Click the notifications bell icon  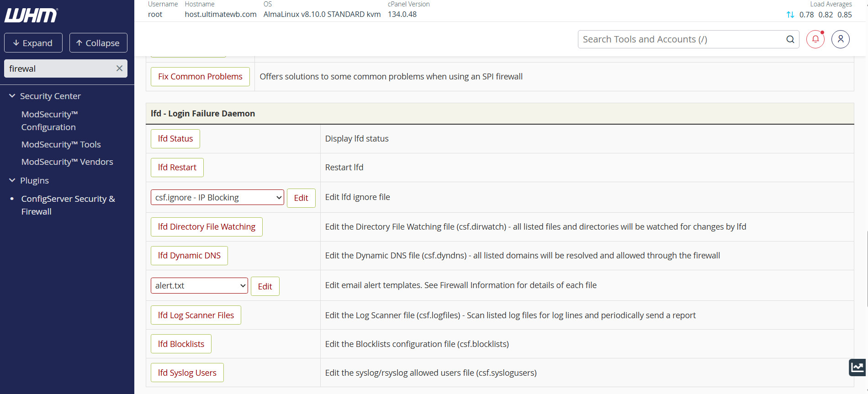pyautogui.click(x=815, y=39)
